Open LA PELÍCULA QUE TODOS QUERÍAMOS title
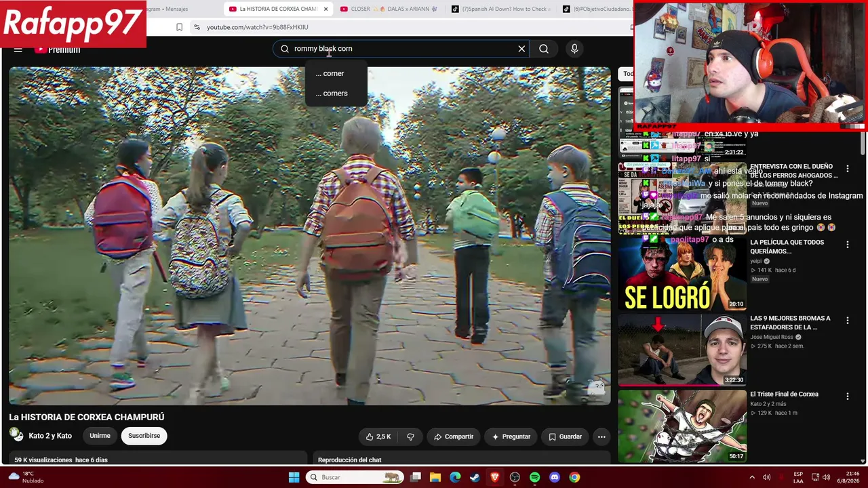Screen dimensions: 868x488 pyautogui.click(x=787, y=247)
